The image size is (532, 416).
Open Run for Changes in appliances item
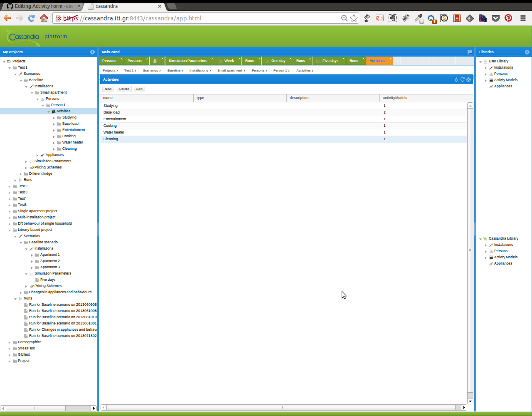click(63, 330)
